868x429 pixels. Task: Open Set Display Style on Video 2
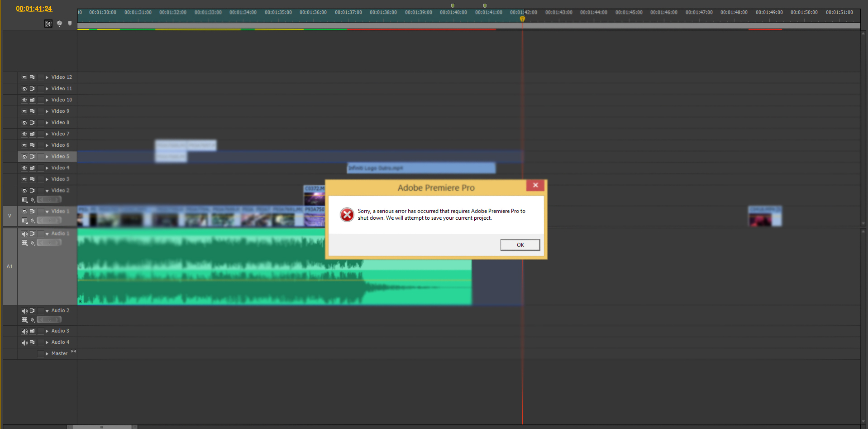pos(24,200)
